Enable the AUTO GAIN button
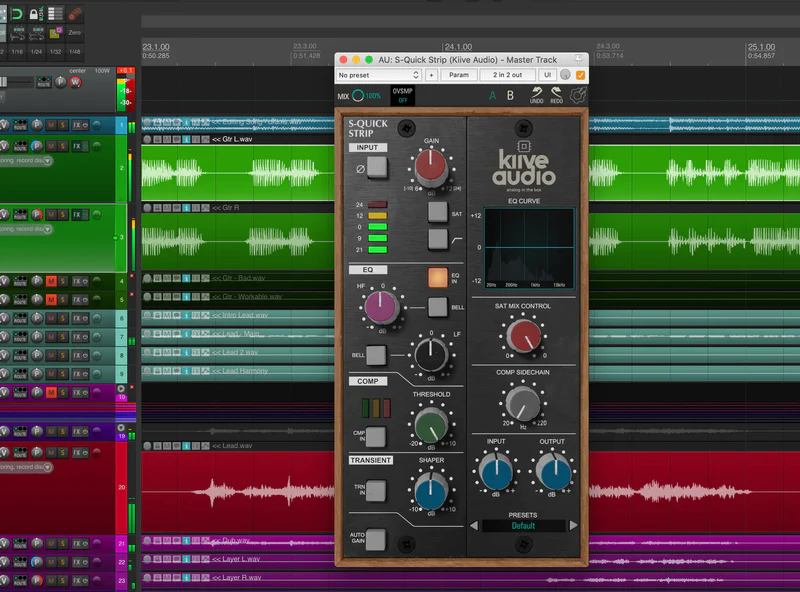 pyautogui.click(x=376, y=539)
